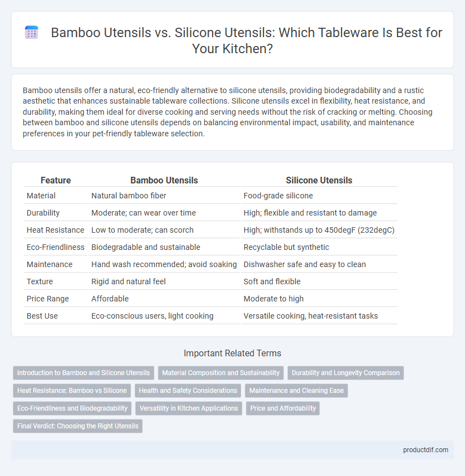View Versatility in Kitchen Applications tag
Viewport: 465px width, 476px height.
pyautogui.click(x=189, y=408)
